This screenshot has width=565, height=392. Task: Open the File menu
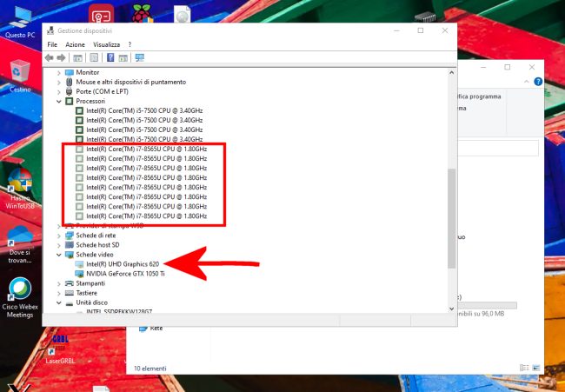click(x=52, y=44)
